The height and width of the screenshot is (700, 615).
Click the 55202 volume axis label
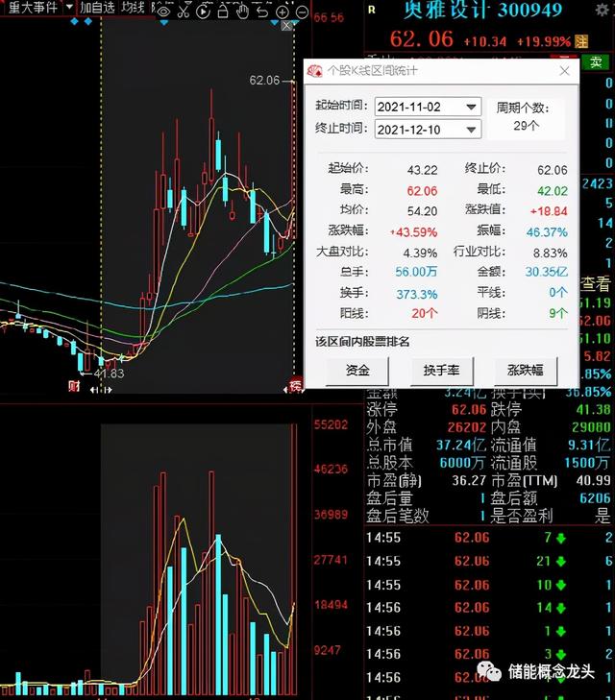tap(331, 424)
